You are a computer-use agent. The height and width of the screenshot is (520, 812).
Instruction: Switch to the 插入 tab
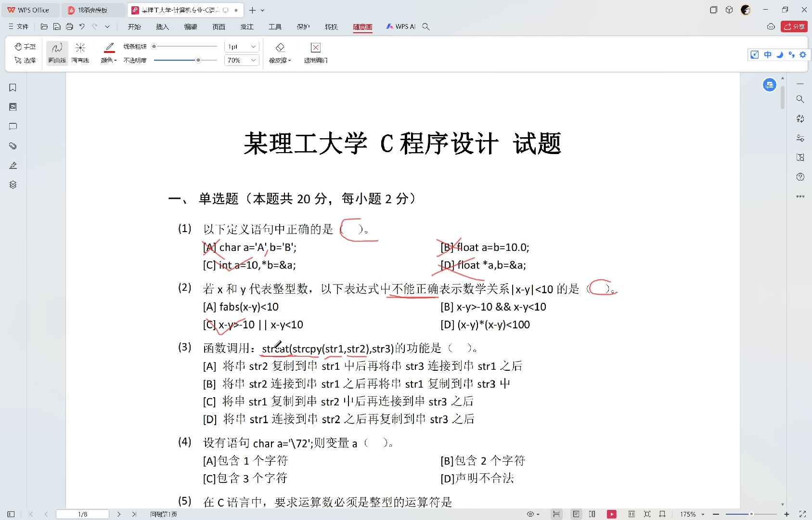coord(163,26)
